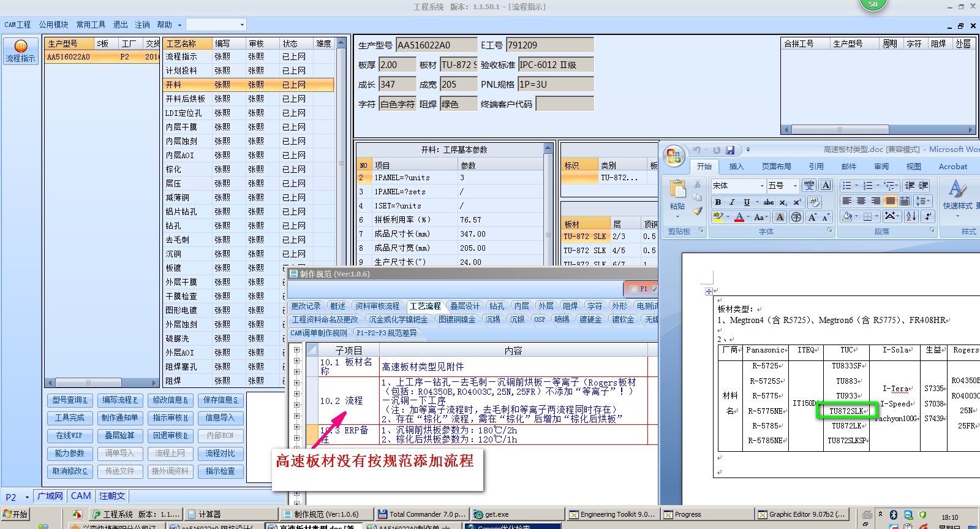Screen dimensions: 980x529
Task: Click the 叠层验算 button
Action: [120, 435]
